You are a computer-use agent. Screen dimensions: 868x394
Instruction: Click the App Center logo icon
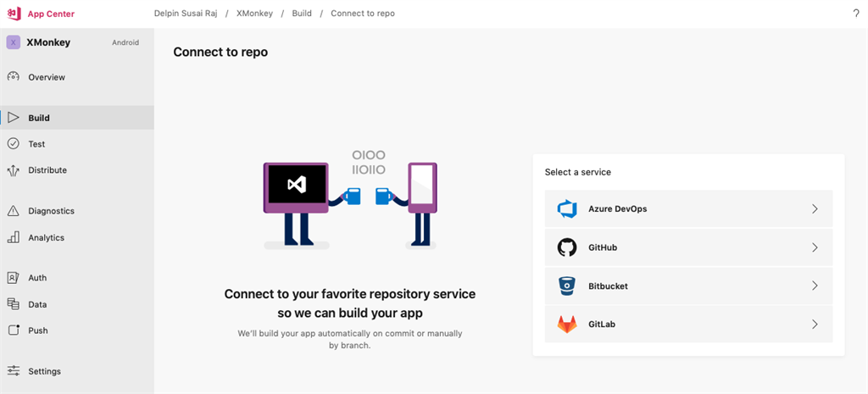coord(14,14)
